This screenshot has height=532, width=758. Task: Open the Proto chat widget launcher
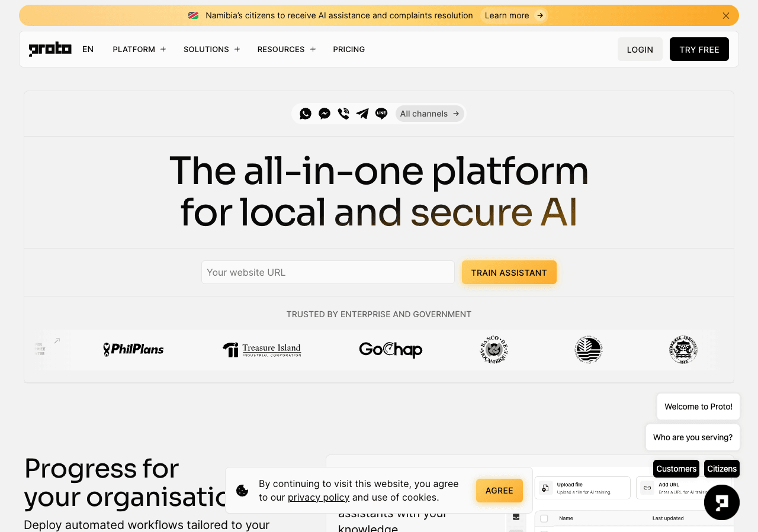(722, 502)
